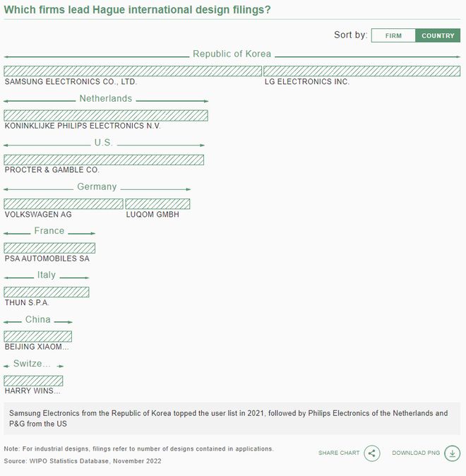The image size is (466, 476).
Task: Click the PROCTER & GAMBLE CO. label
Action: click(x=52, y=169)
